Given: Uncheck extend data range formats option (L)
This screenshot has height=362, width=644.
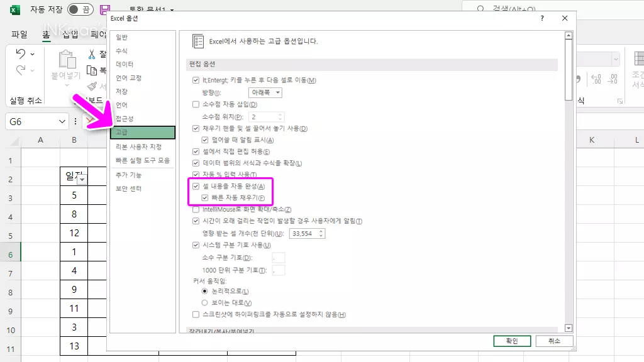Looking at the screenshot, I should coord(196,163).
